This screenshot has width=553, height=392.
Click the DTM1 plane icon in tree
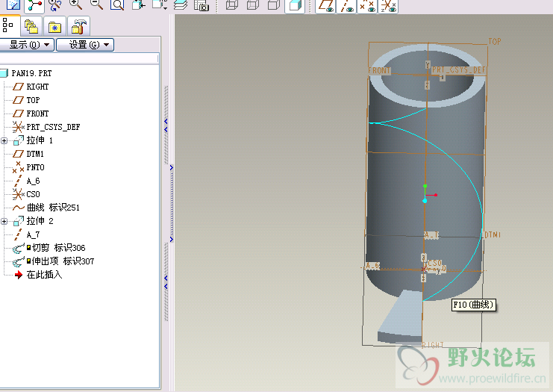(18, 154)
